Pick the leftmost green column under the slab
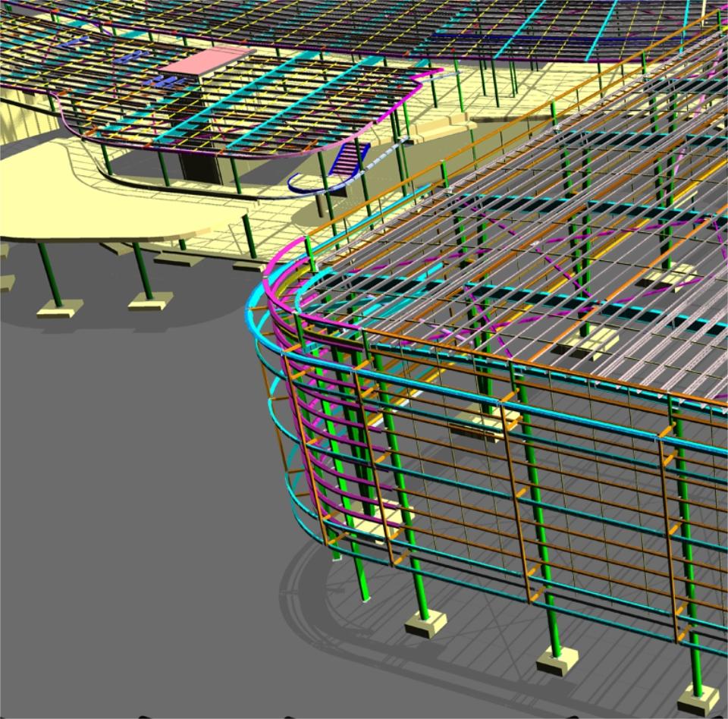 [50, 272]
